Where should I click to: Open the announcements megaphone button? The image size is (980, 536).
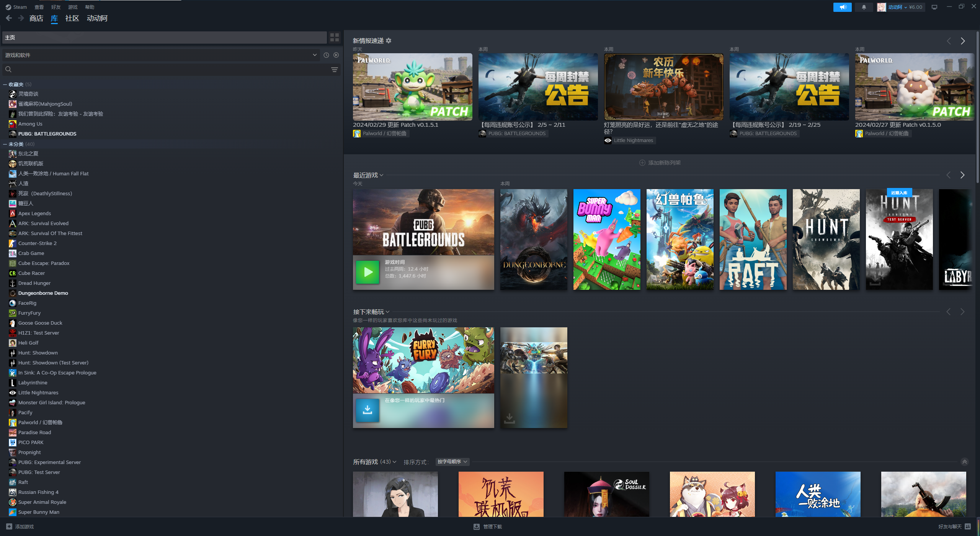coord(842,7)
